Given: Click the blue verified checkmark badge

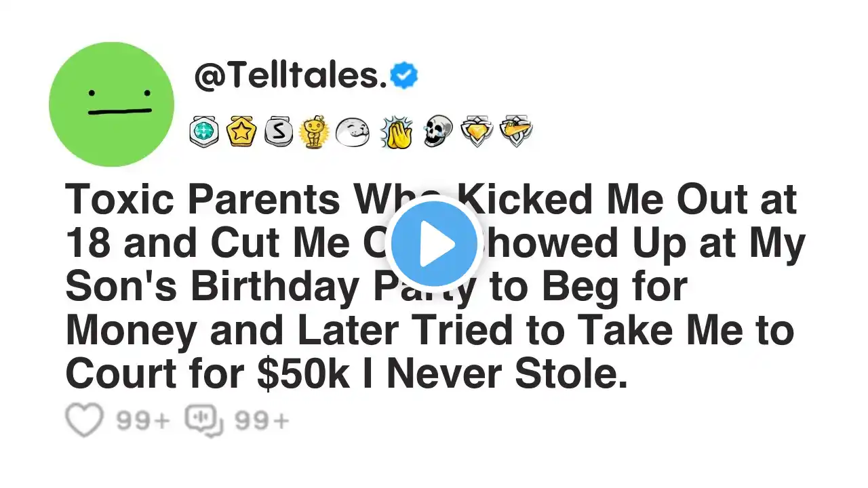Looking at the screenshot, I should (x=404, y=77).
